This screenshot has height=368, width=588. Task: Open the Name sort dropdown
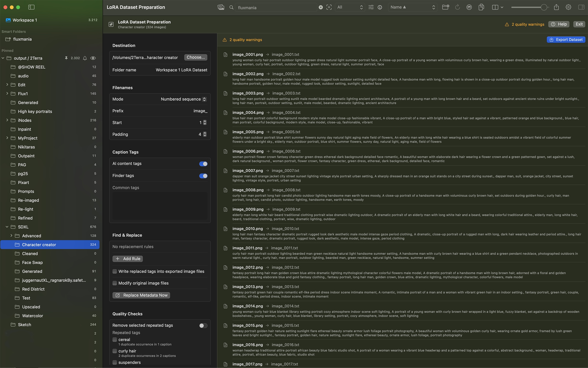[412, 7]
